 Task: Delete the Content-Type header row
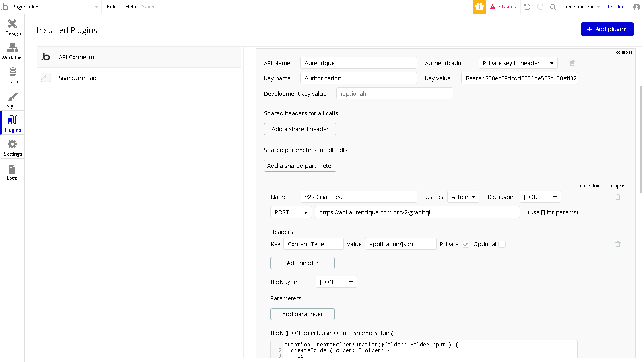click(x=618, y=244)
